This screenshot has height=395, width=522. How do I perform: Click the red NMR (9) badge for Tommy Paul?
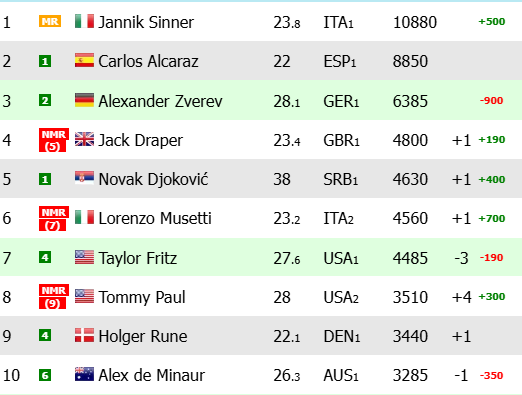coord(54,296)
